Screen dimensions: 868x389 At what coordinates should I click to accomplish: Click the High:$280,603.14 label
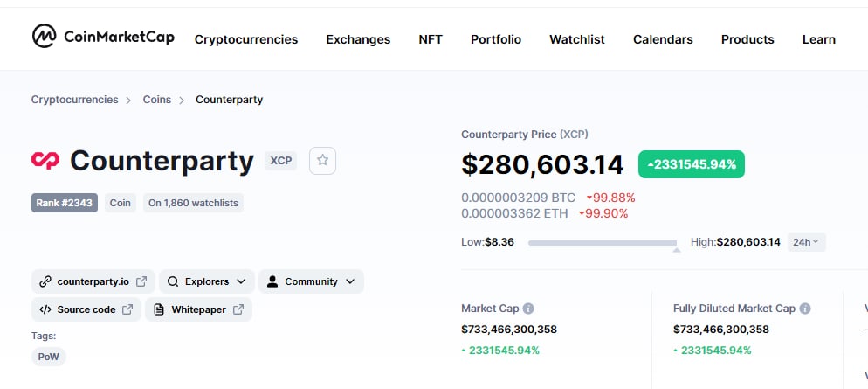click(x=735, y=242)
